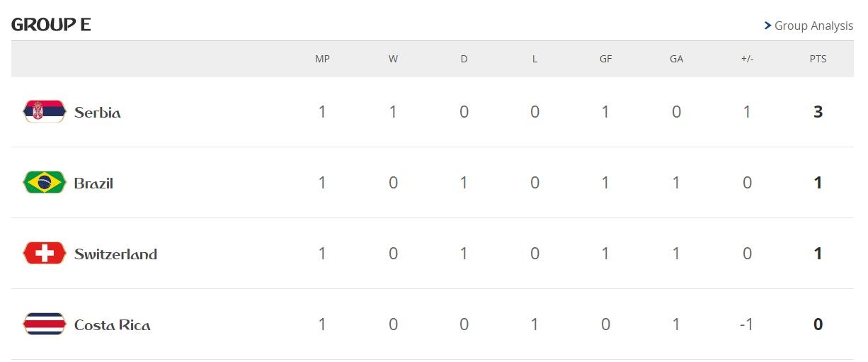The width and height of the screenshot is (868, 362).
Task: Click the GF column header
Action: (x=605, y=59)
